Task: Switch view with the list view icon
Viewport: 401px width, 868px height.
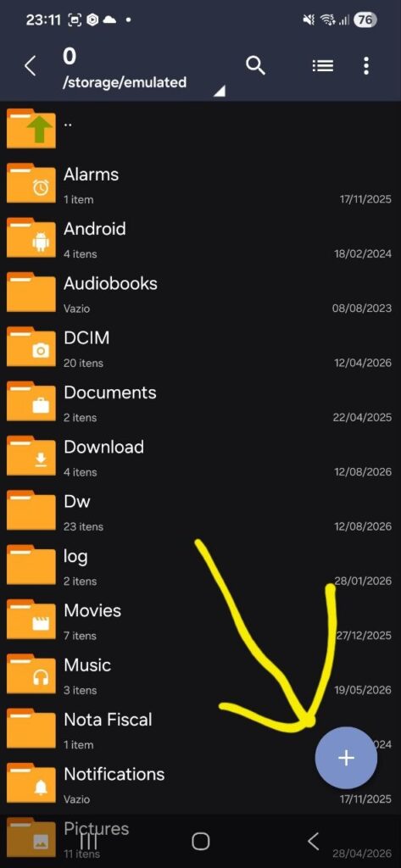Action: [322, 66]
